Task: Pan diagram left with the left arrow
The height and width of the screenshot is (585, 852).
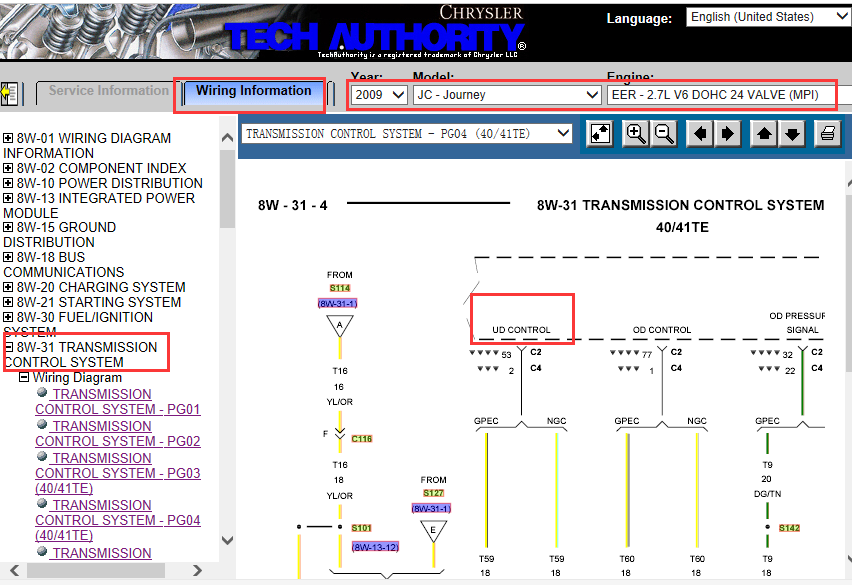Action: [700, 134]
